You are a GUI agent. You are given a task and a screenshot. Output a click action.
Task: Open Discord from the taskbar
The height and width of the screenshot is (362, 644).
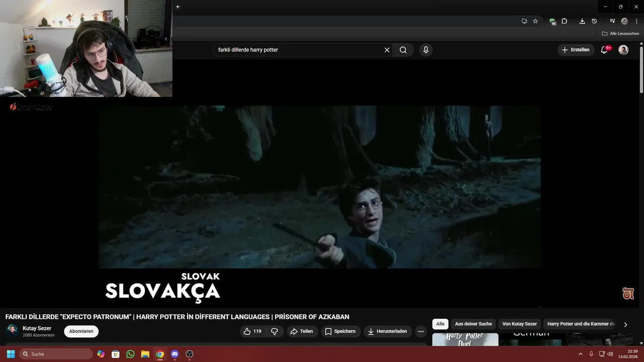[x=175, y=354]
